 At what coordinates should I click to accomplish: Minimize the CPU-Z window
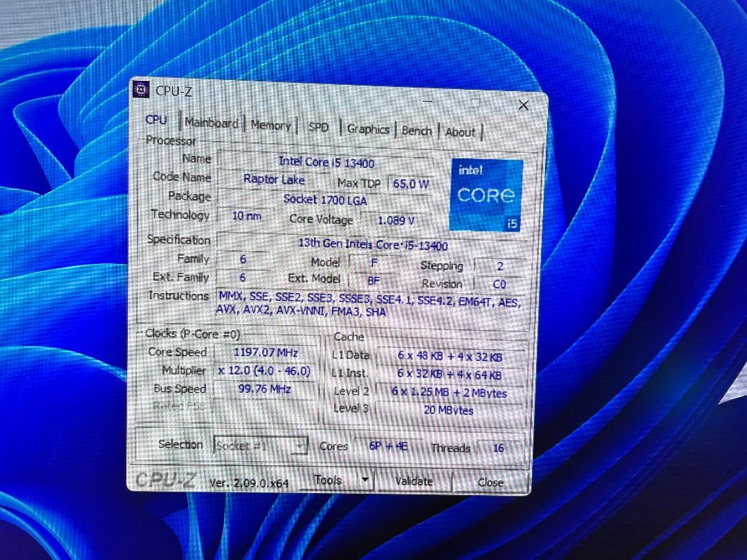(x=427, y=102)
